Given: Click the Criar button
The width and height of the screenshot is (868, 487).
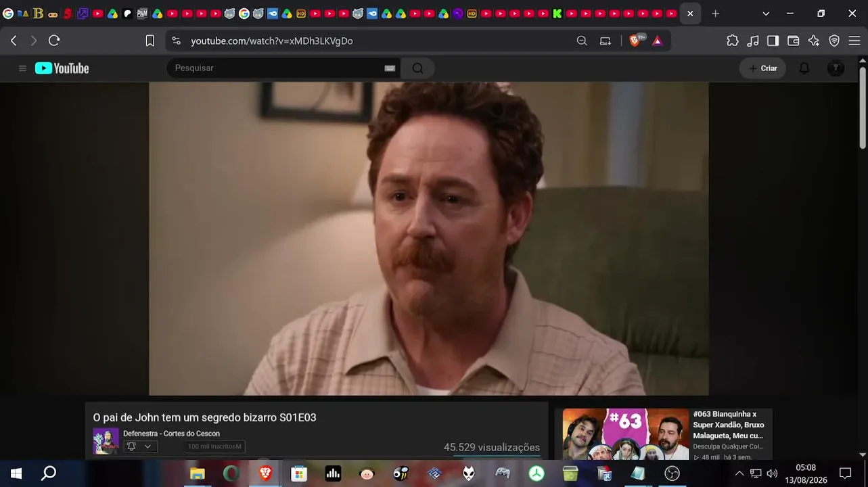Looking at the screenshot, I should tap(762, 68).
